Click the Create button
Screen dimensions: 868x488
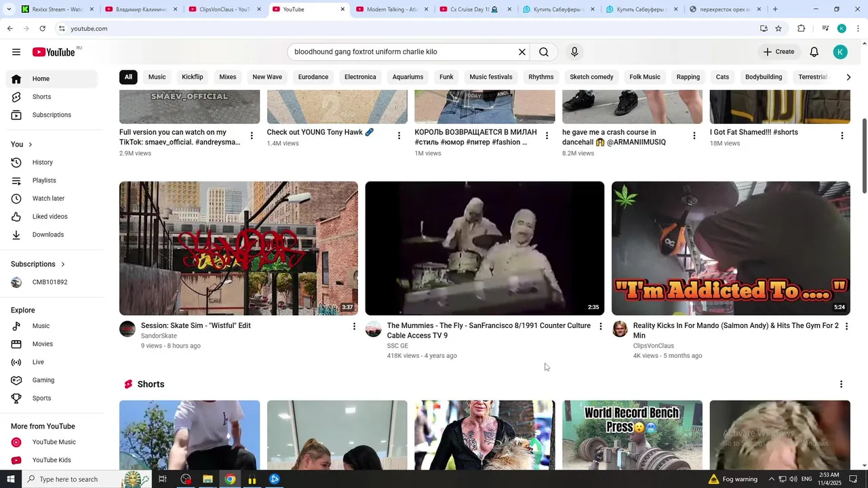778,52
